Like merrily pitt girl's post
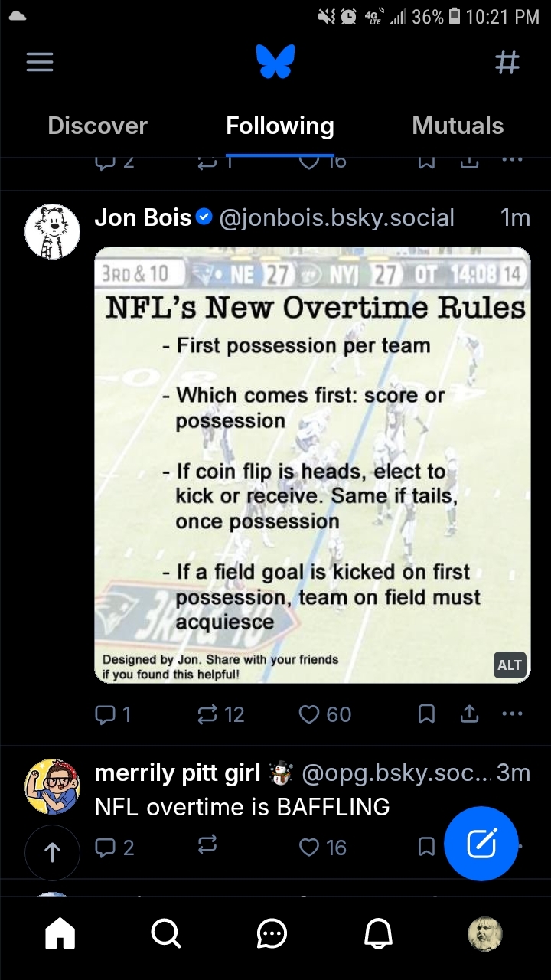This screenshot has height=980, width=551. (x=322, y=848)
